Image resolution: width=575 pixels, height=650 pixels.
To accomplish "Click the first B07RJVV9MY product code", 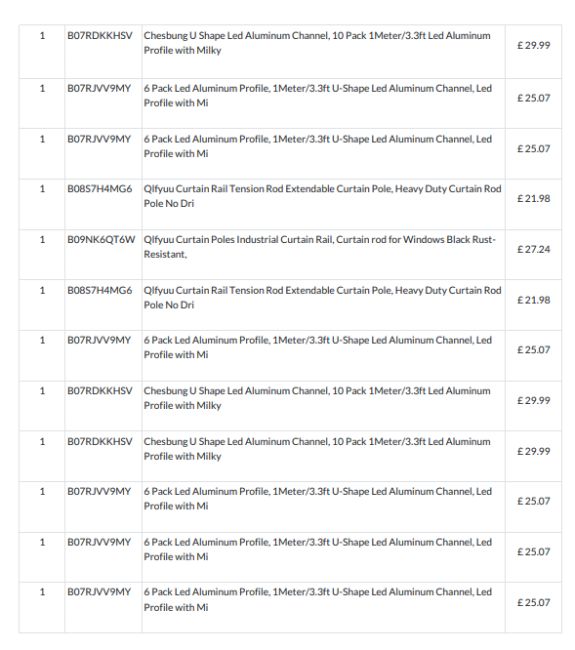I will tap(99, 89).
